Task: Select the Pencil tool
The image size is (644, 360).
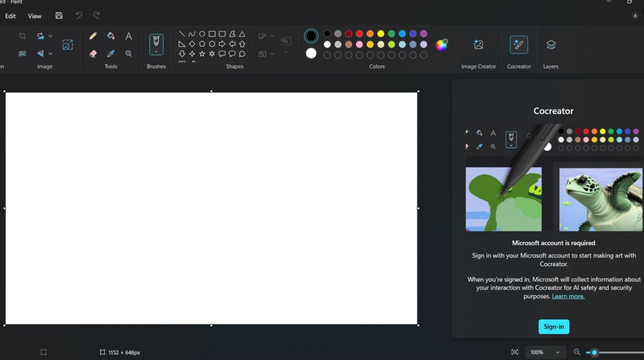Action: [x=93, y=36]
